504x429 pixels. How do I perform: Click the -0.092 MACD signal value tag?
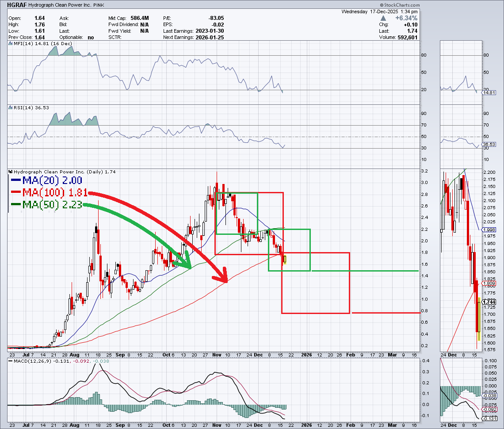coord(489,410)
